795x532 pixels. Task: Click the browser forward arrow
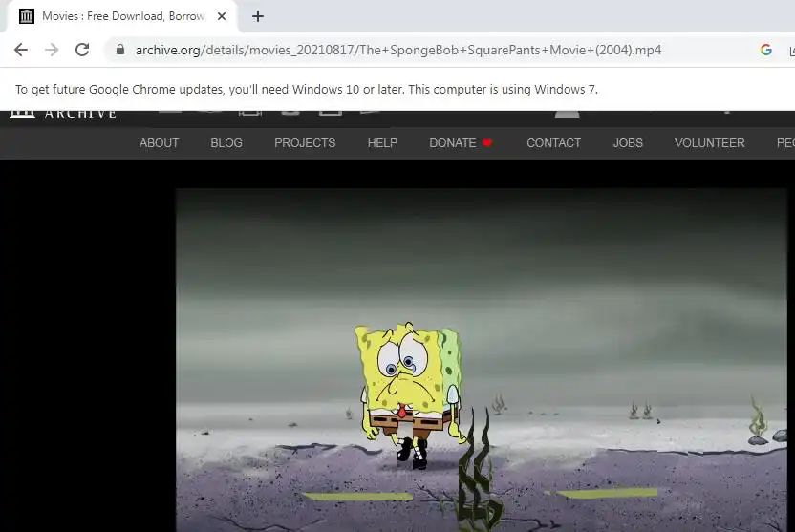pyautogui.click(x=52, y=50)
